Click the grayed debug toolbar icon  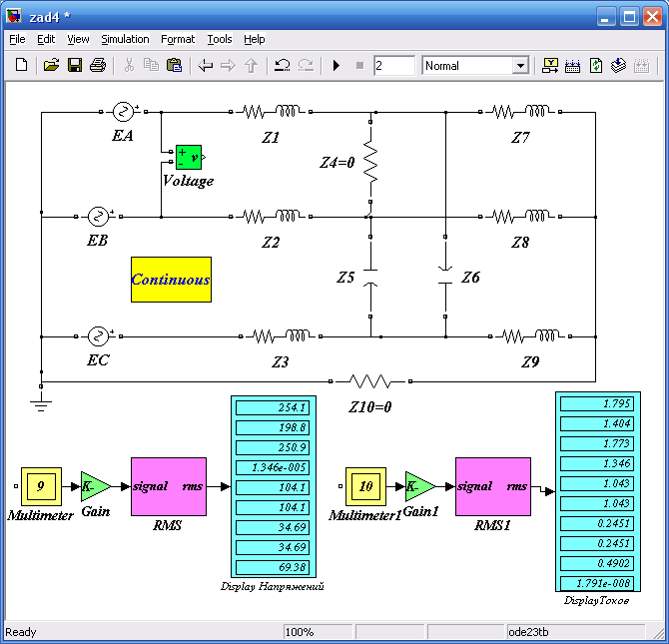coord(641,66)
